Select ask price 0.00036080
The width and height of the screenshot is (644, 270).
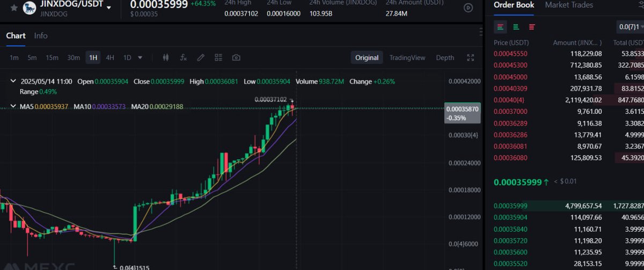click(x=510, y=157)
